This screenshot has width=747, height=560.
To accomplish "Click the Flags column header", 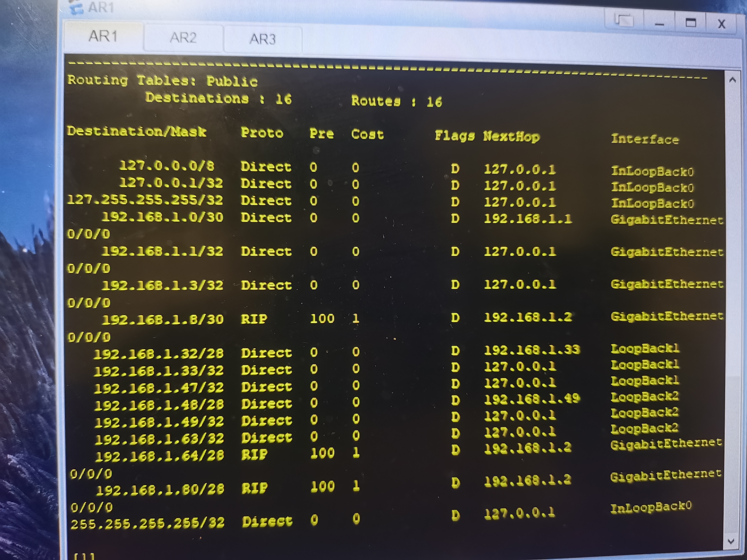I will click(x=455, y=136).
